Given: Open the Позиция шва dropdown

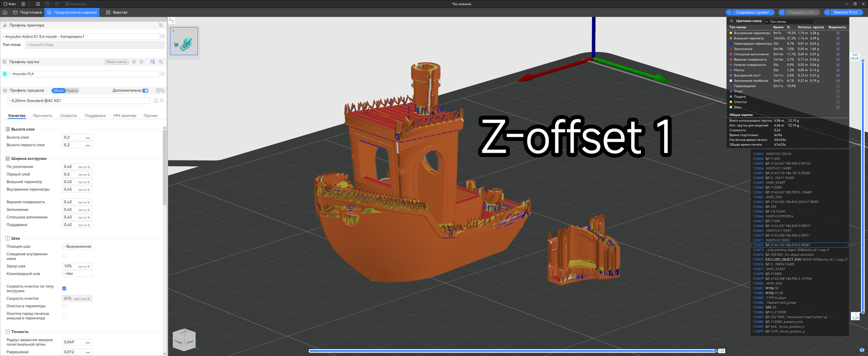Looking at the screenshot, I should 77,247.
